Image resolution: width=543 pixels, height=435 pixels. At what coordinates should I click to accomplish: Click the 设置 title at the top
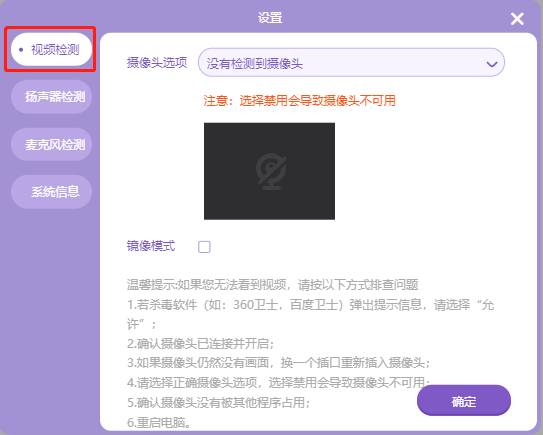coord(270,18)
